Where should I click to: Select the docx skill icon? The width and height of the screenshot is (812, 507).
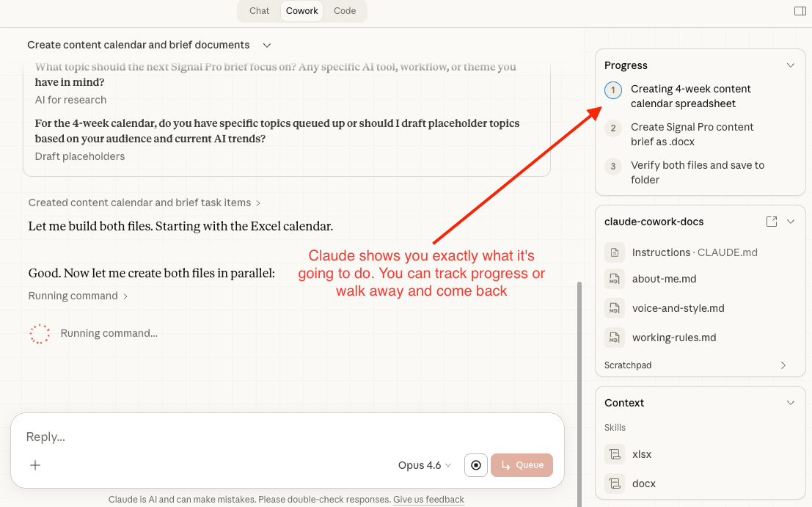[x=614, y=484]
